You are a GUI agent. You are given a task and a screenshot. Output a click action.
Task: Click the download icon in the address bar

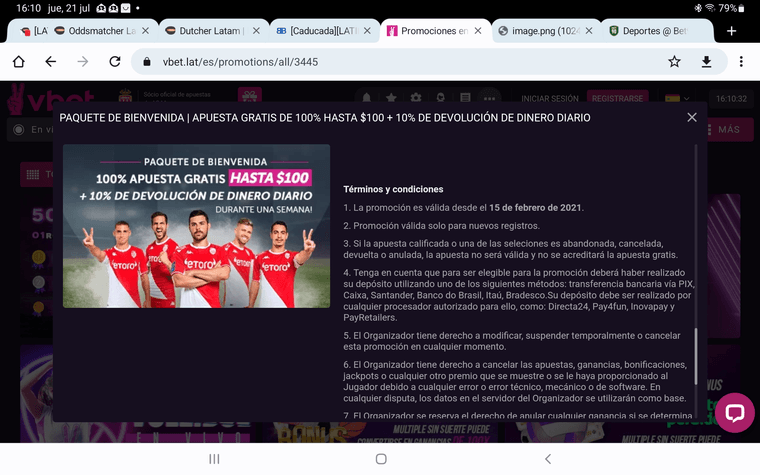706,62
